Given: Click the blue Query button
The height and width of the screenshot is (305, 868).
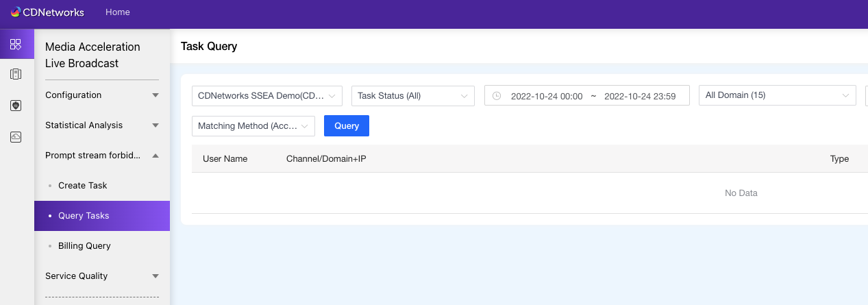Looking at the screenshot, I should 347,126.
